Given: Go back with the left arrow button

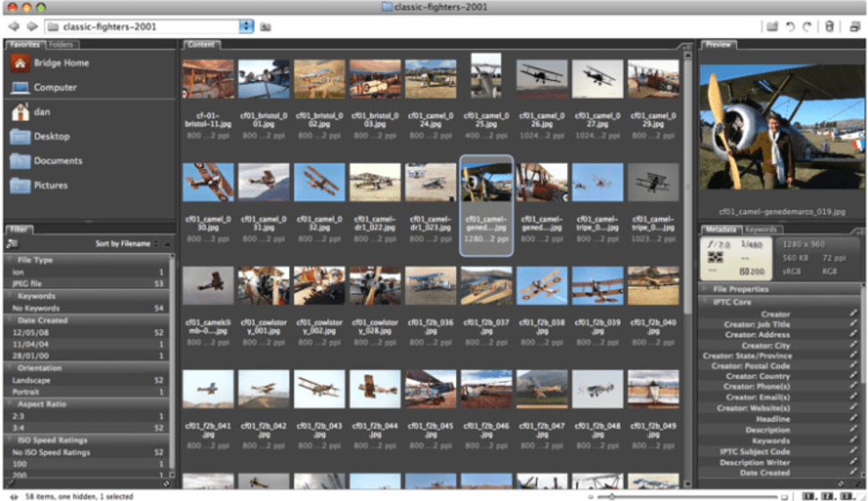Looking at the screenshot, I should pyautogui.click(x=13, y=27).
